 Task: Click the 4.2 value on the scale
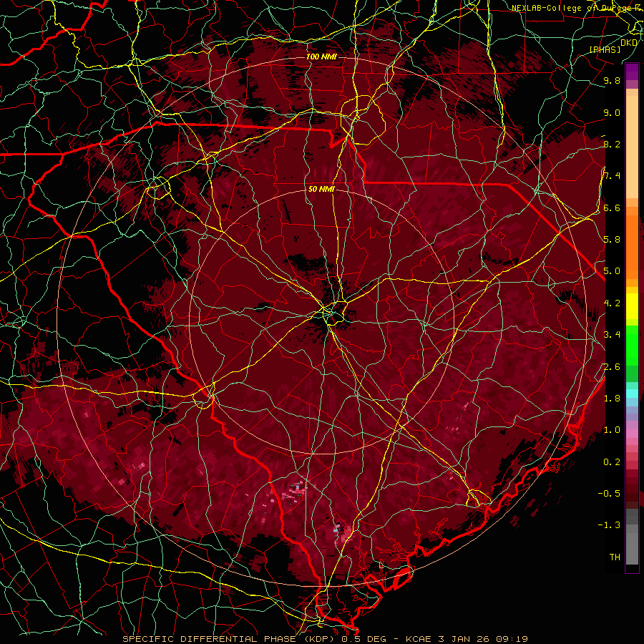(612, 303)
